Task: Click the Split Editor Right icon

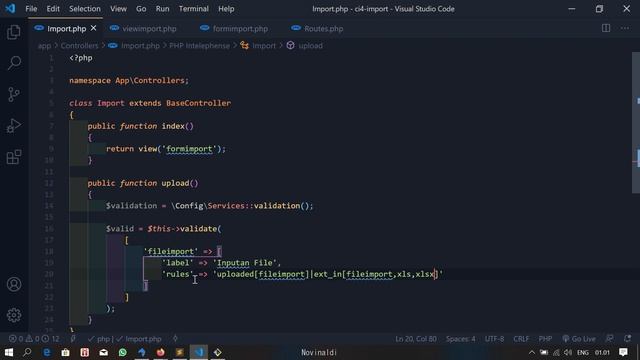Action: [606, 28]
